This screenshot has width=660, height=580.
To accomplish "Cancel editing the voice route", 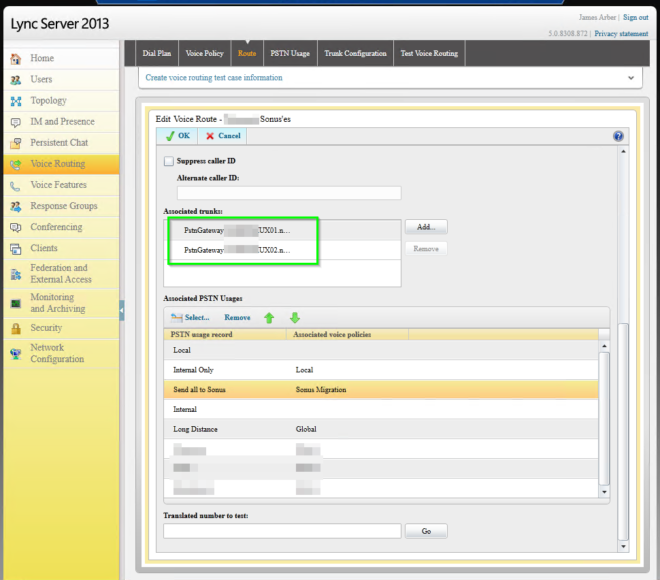I will coord(223,136).
